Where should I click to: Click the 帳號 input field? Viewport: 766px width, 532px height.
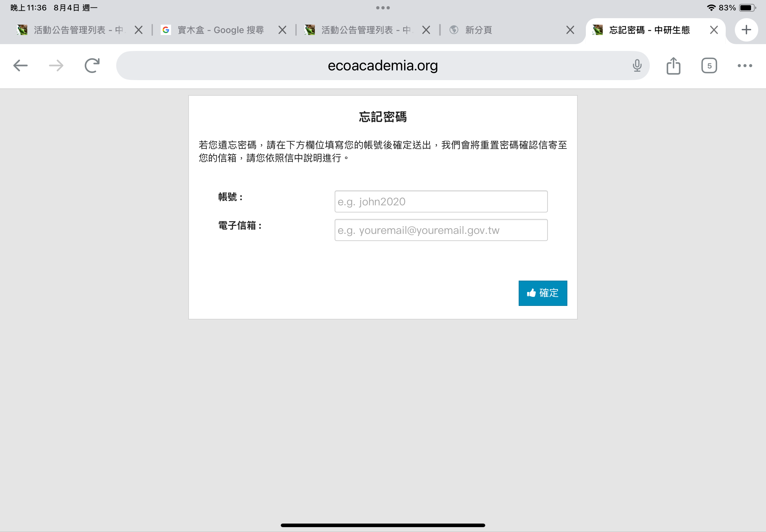point(441,202)
